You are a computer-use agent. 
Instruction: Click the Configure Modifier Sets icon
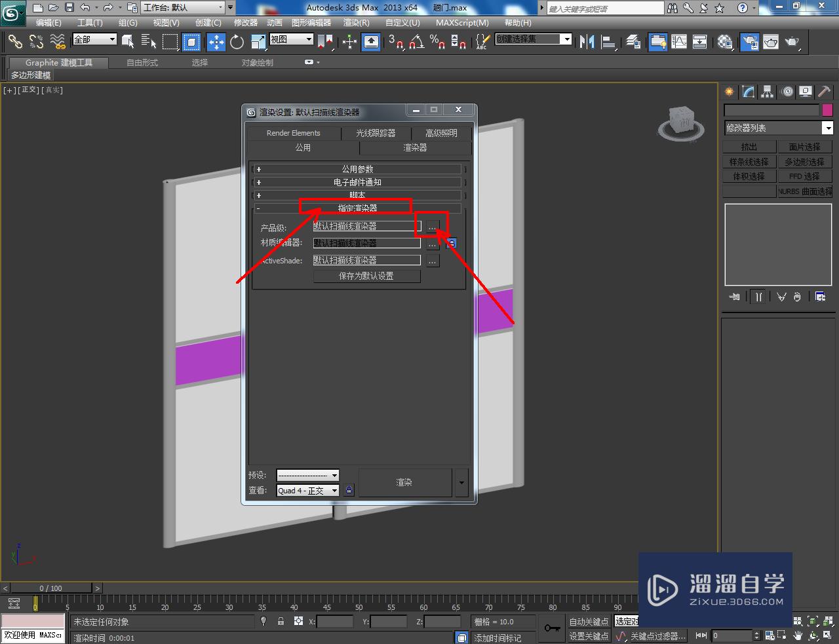(x=820, y=297)
